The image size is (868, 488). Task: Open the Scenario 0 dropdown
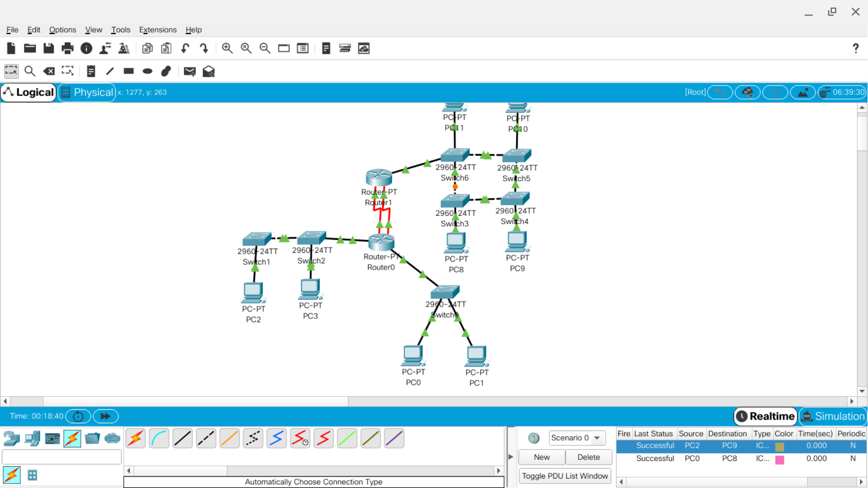tap(577, 438)
